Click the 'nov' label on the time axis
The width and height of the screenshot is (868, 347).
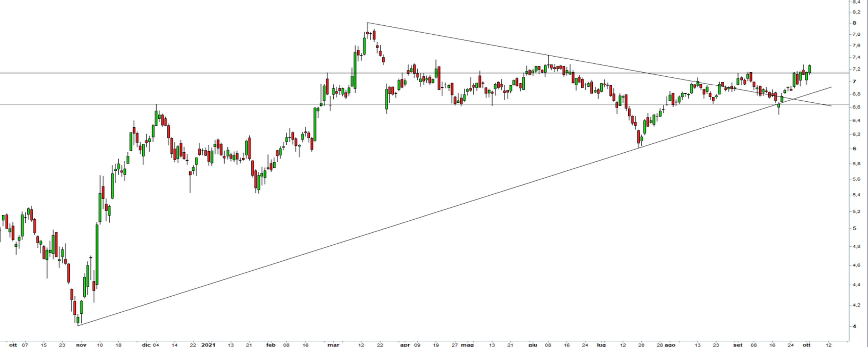point(81,345)
